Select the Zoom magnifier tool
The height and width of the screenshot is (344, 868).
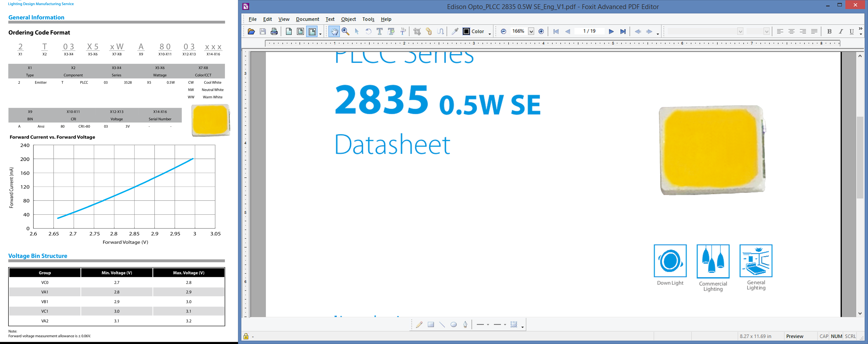(x=345, y=31)
